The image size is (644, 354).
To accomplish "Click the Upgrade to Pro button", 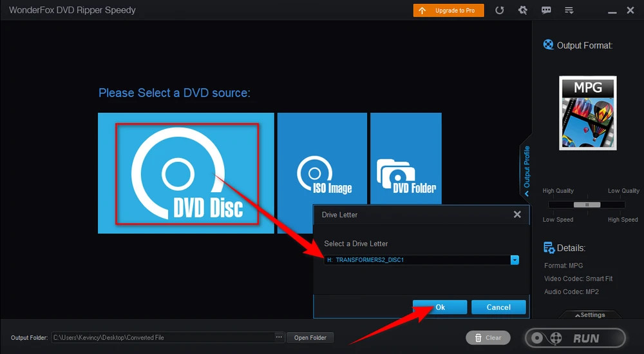I will (448, 11).
